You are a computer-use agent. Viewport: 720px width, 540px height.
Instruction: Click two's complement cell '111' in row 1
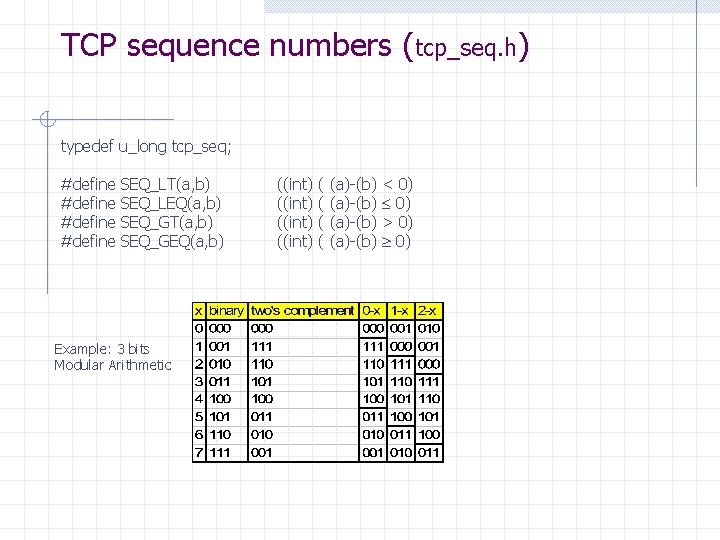(303, 346)
